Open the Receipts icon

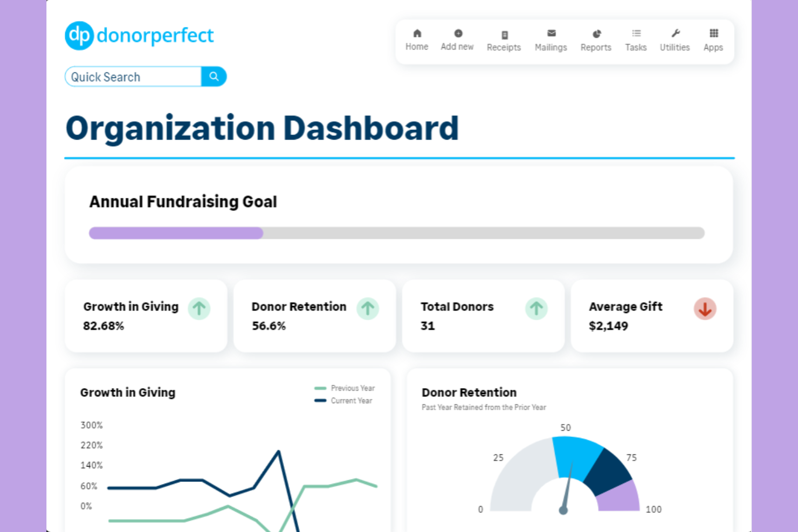[x=504, y=33]
